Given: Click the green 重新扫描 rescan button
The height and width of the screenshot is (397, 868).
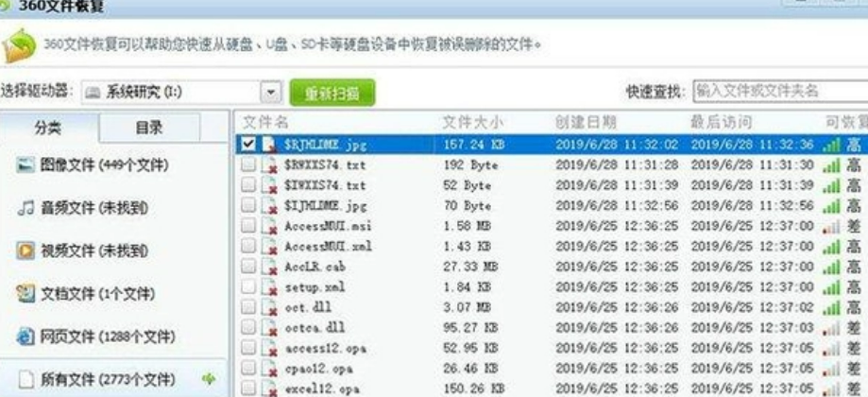Looking at the screenshot, I should [332, 93].
